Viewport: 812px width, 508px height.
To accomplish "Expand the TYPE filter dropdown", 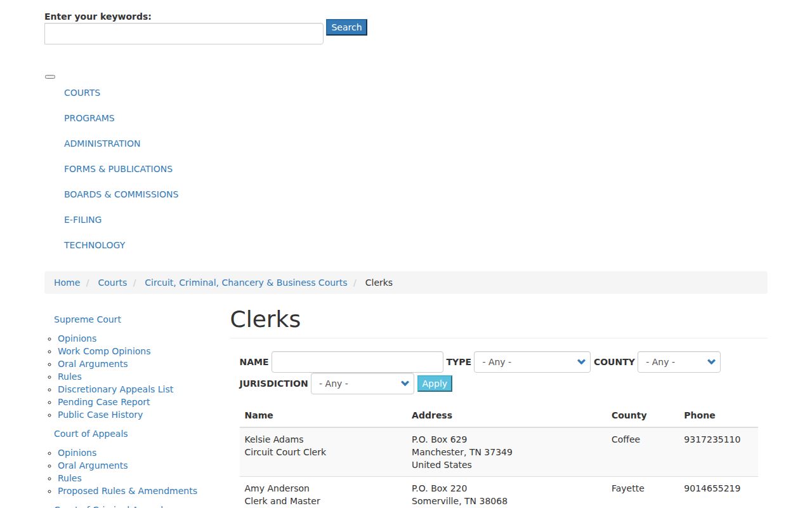I will click(532, 362).
